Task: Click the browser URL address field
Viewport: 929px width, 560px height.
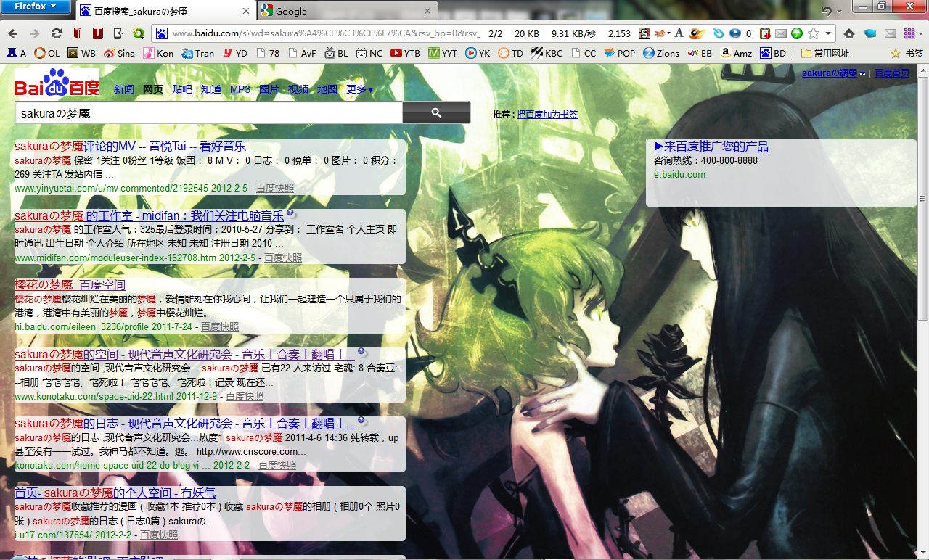Action: (x=327, y=33)
